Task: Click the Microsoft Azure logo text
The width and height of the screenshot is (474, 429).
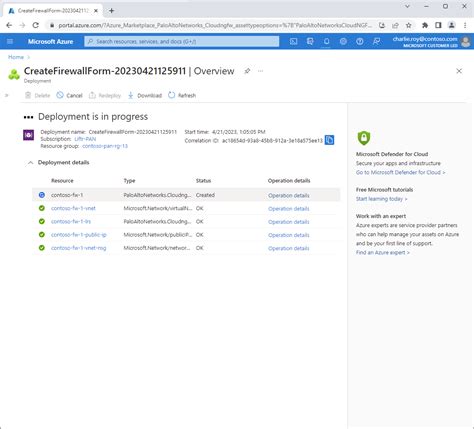Action: 50,42
